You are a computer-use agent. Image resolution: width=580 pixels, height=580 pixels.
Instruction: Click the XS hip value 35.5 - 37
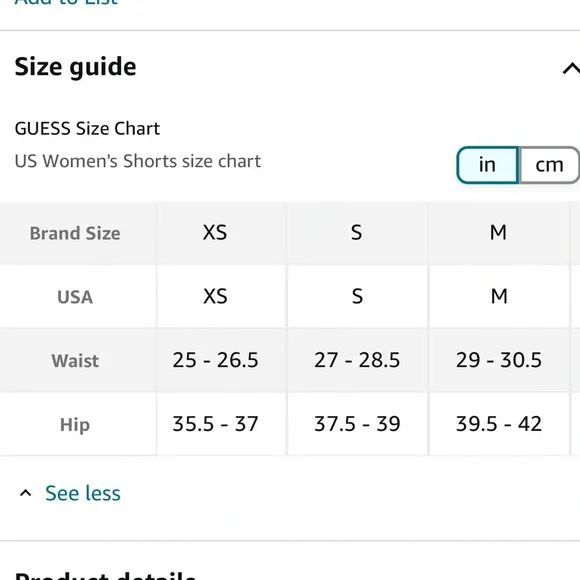click(215, 424)
